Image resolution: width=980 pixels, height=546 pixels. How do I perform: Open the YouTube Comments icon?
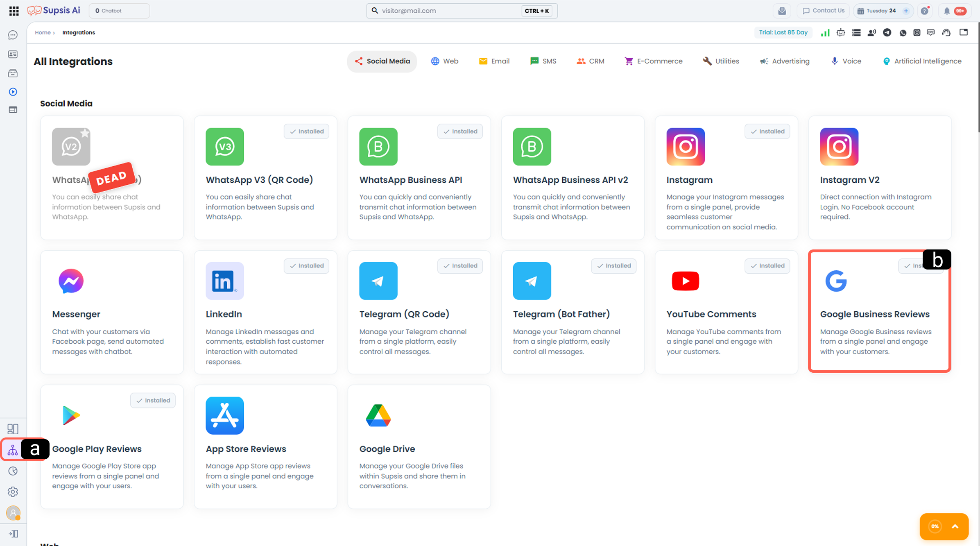(x=686, y=281)
